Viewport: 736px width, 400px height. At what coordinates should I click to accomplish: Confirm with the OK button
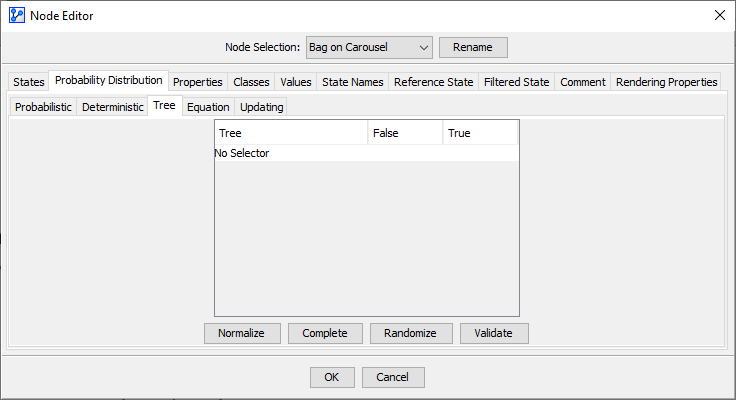click(x=332, y=377)
